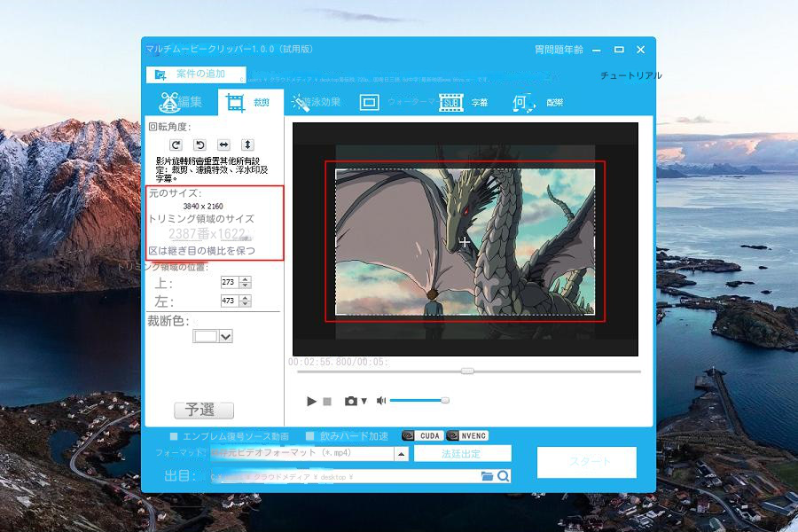Rotate the video counter-clockwise
The image size is (798, 532).
199,145
